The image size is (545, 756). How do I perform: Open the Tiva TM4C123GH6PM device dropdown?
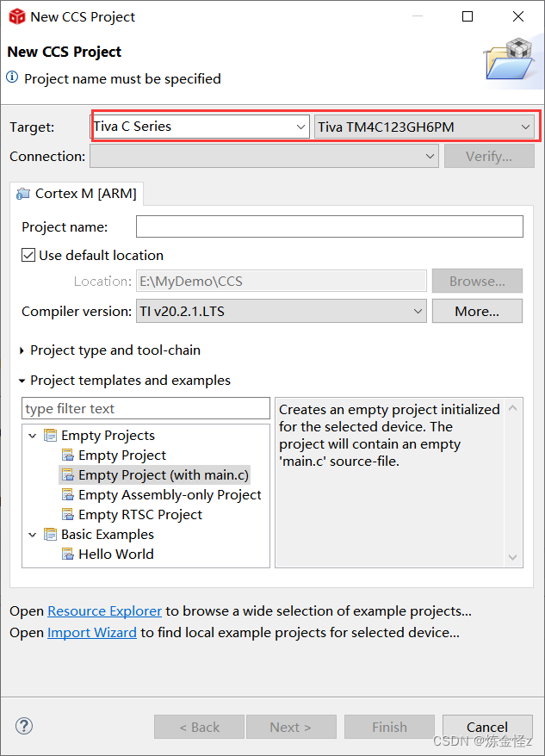[x=424, y=127]
